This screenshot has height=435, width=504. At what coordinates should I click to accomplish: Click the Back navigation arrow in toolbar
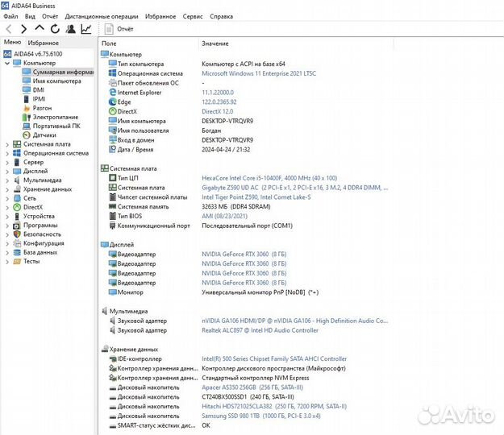[10, 28]
